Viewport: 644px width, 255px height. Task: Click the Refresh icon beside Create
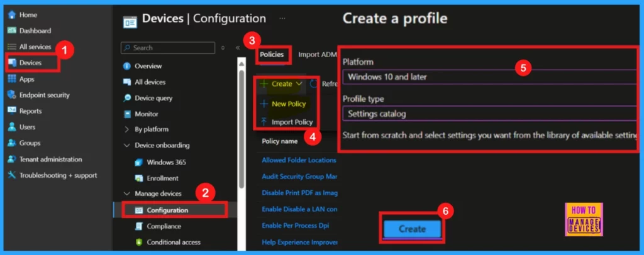pyautogui.click(x=314, y=84)
